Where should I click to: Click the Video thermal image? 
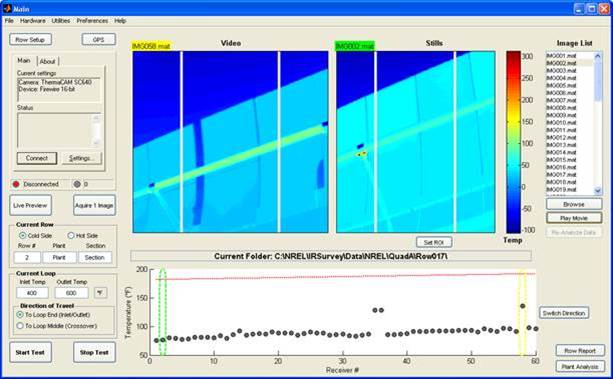pyautogui.click(x=231, y=142)
